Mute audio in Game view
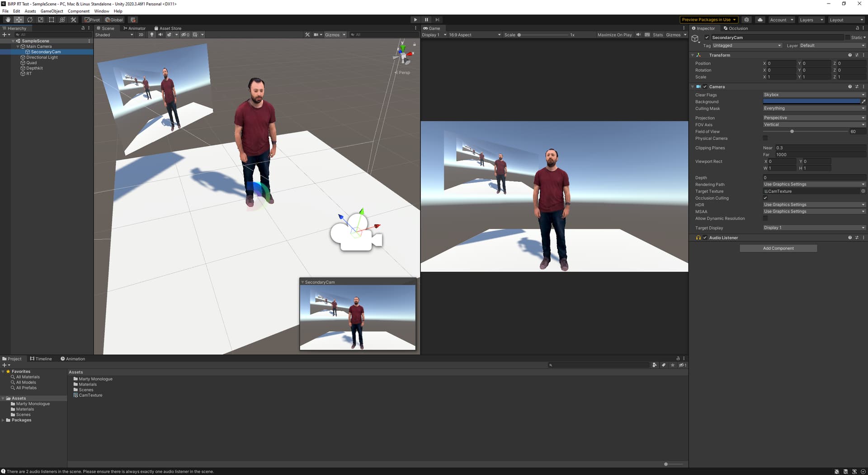 click(638, 35)
